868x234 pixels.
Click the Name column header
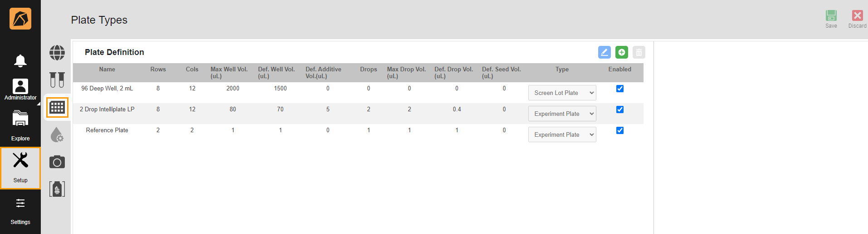pos(107,69)
